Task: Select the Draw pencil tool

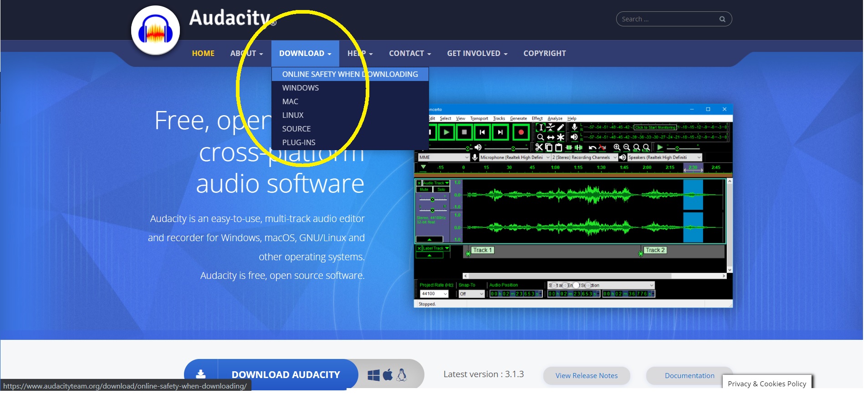Action: tap(561, 127)
